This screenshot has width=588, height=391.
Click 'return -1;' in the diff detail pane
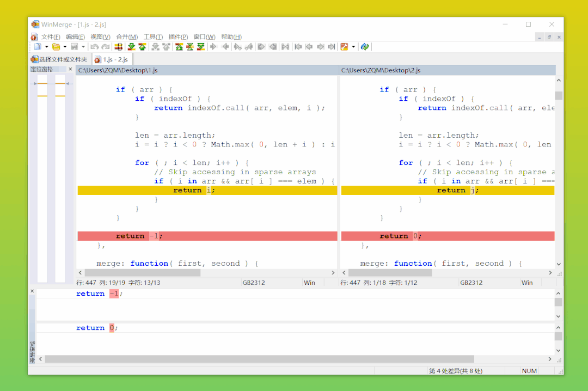[100, 294]
